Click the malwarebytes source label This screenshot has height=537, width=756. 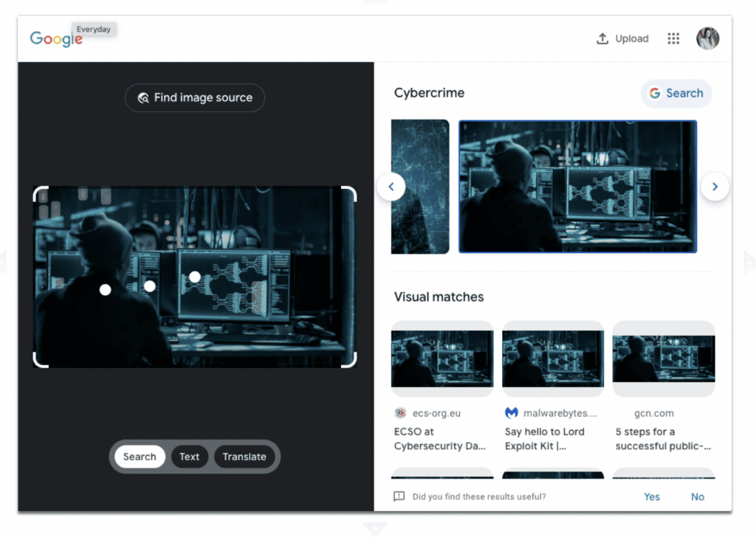[x=560, y=413]
